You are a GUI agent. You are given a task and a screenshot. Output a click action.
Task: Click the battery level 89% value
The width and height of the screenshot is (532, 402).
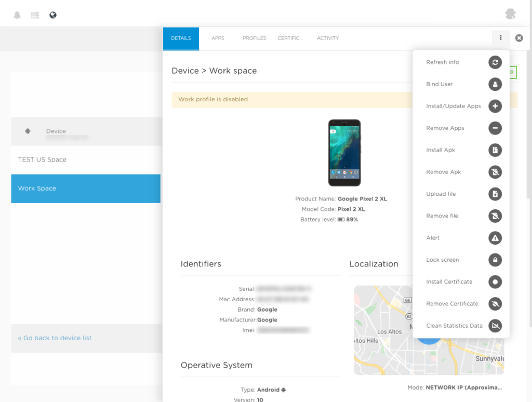pyautogui.click(x=352, y=220)
